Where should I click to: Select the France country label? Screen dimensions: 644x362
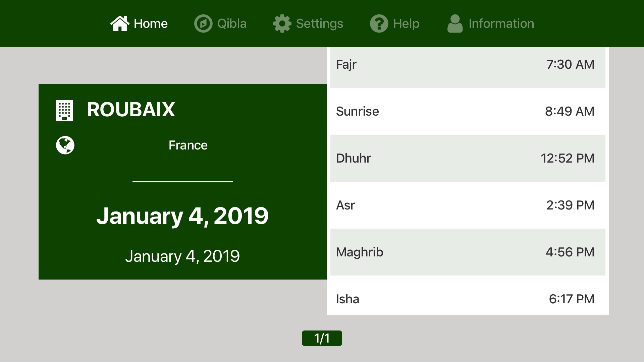point(188,145)
